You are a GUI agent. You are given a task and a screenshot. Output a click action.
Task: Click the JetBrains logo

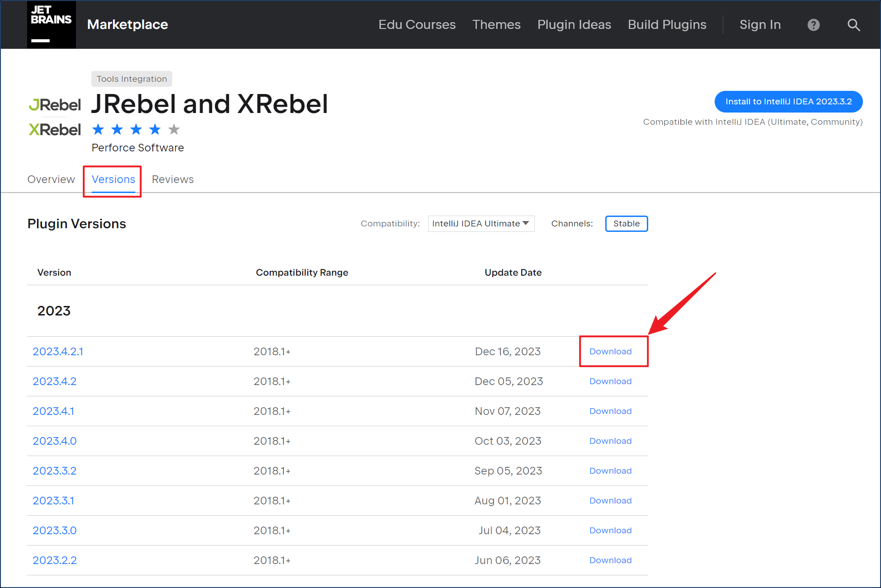(x=52, y=24)
